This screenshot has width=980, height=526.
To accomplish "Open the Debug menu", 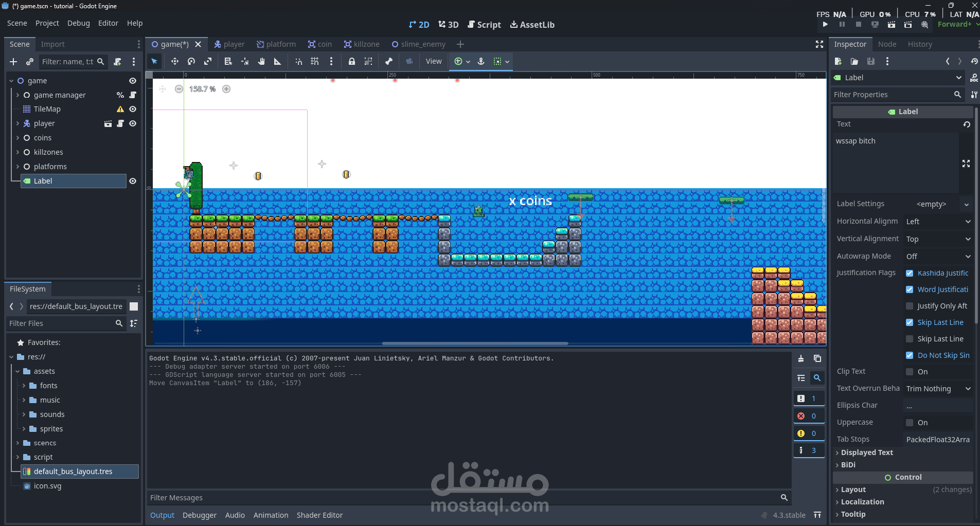I will [78, 23].
